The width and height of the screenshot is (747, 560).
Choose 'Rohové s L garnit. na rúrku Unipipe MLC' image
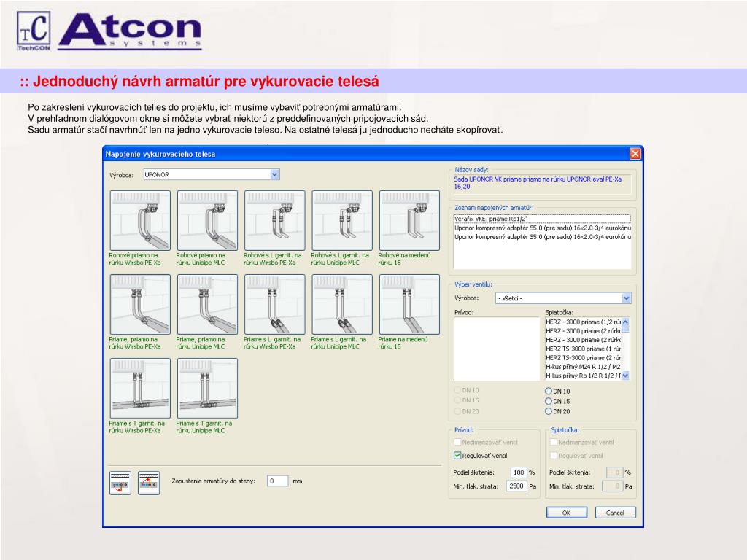pyautogui.click(x=342, y=220)
